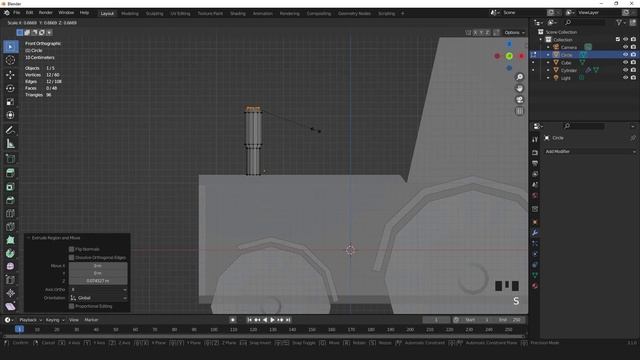Open the Modifier wrench properties tab
640x360 pixels.
tap(535, 233)
